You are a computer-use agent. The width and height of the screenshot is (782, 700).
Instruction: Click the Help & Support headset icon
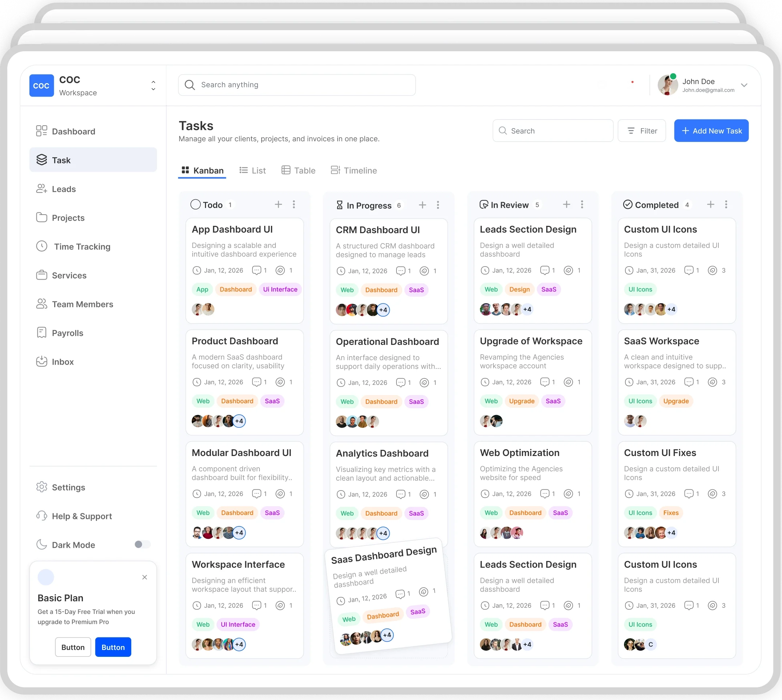click(x=41, y=516)
